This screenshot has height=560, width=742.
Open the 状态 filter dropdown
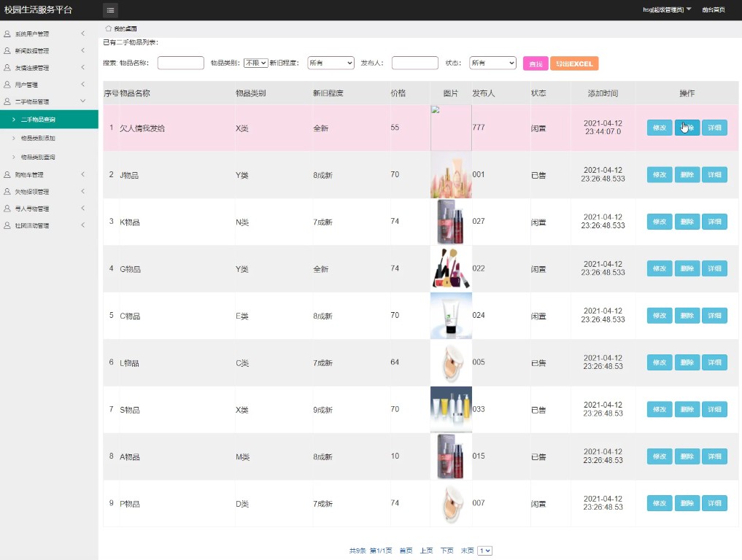coord(492,63)
